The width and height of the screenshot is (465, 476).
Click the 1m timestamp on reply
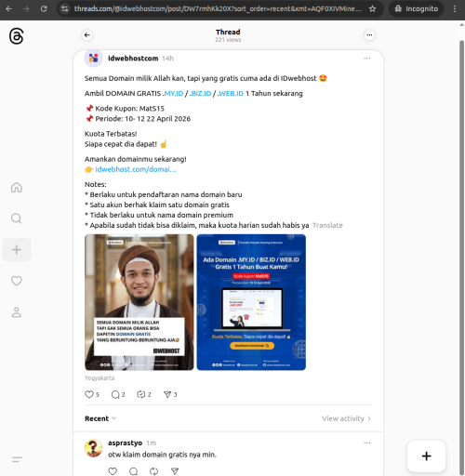tap(152, 443)
